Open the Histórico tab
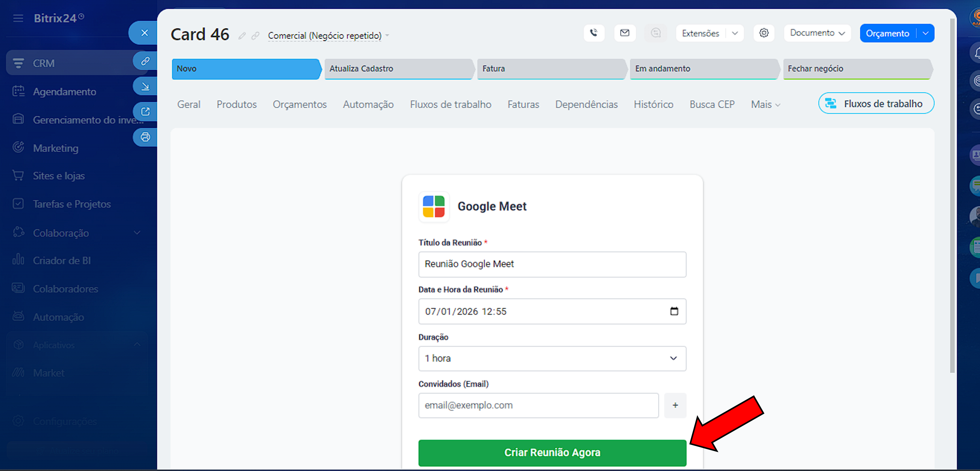 click(x=653, y=105)
